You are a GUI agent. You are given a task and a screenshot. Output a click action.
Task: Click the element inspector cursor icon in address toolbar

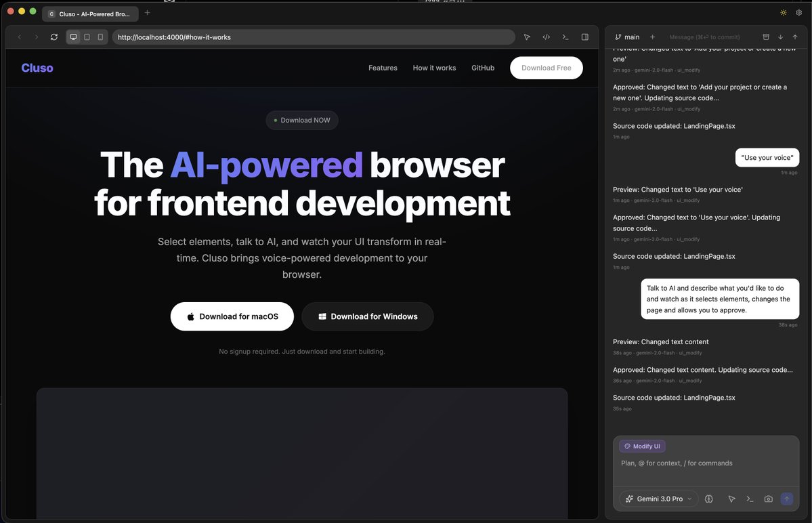[527, 37]
